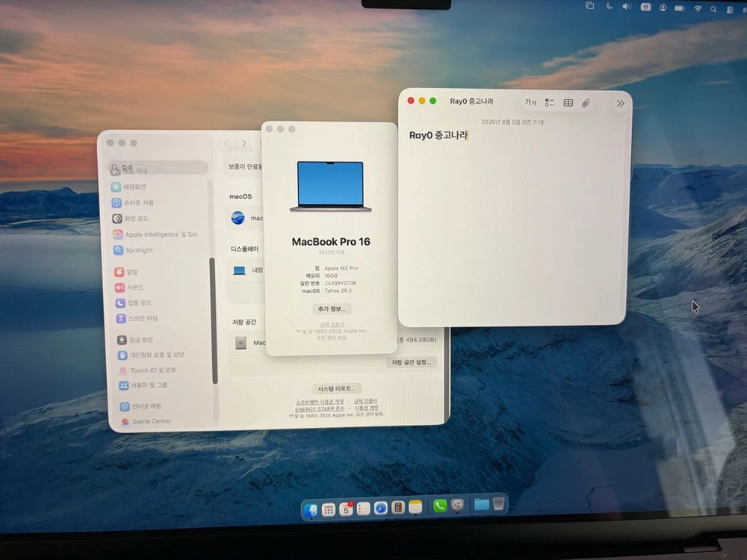This screenshot has height=560, width=747.
Task: Open Finder from the Dock
Action: tap(311, 509)
